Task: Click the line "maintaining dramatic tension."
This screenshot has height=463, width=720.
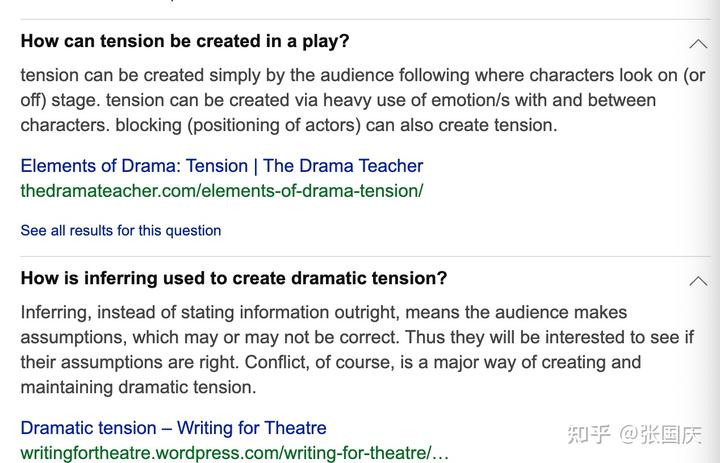Action: tap(138, 386)
